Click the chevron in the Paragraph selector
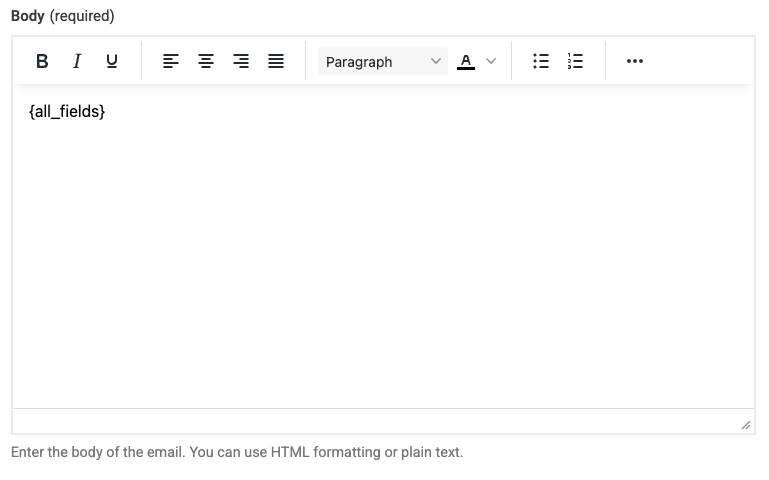 click(435, 61)
